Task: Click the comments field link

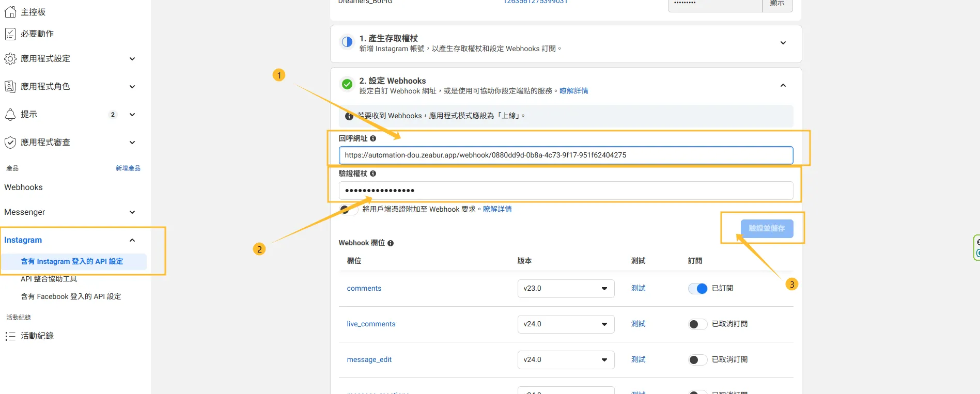Action: coord(364,289)
